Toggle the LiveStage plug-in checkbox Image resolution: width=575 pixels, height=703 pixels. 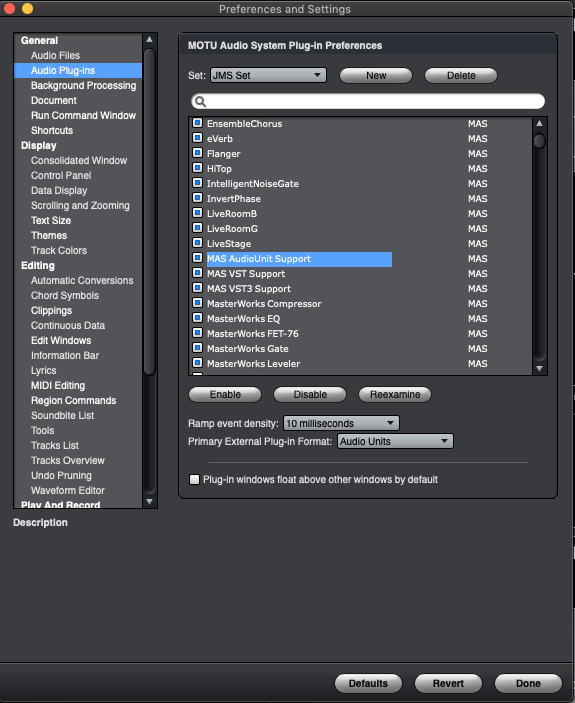197,243
